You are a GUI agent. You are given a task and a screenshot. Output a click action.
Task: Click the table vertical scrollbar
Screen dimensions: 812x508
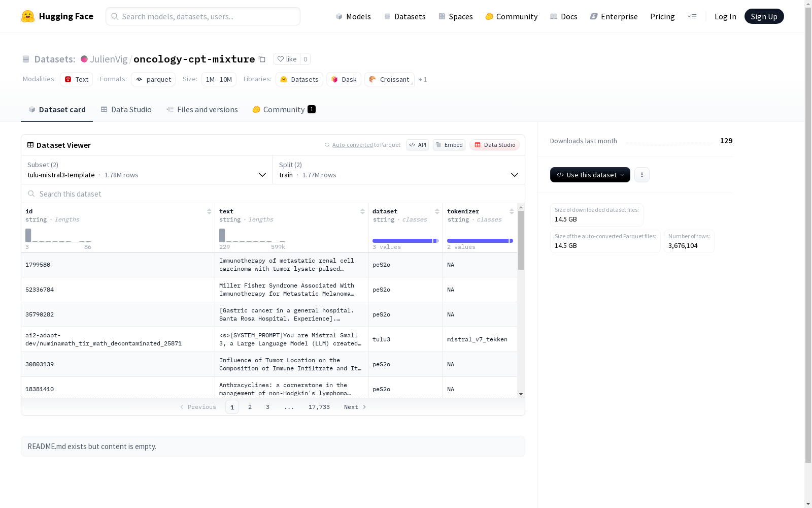[521, 240]
